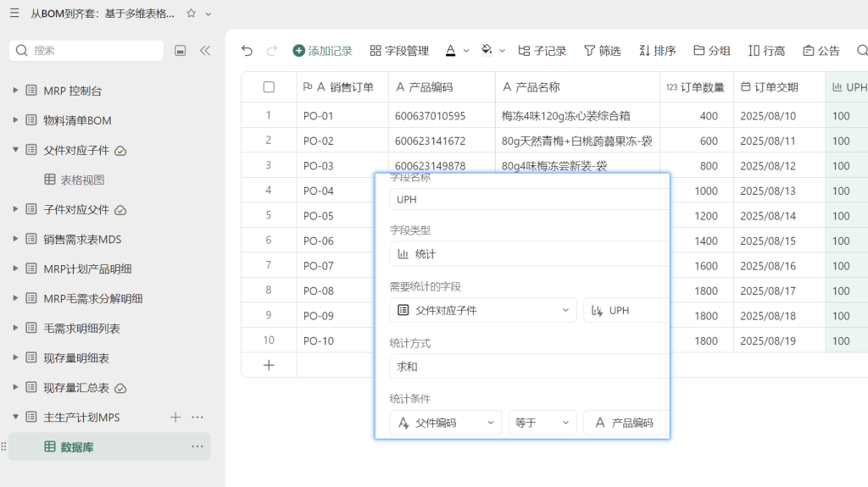Viewport: 868px width, 487px height.
Task: Expand the MRP计划产品明细 tree item
Action: pyautogui.click(x=15, y=269)
